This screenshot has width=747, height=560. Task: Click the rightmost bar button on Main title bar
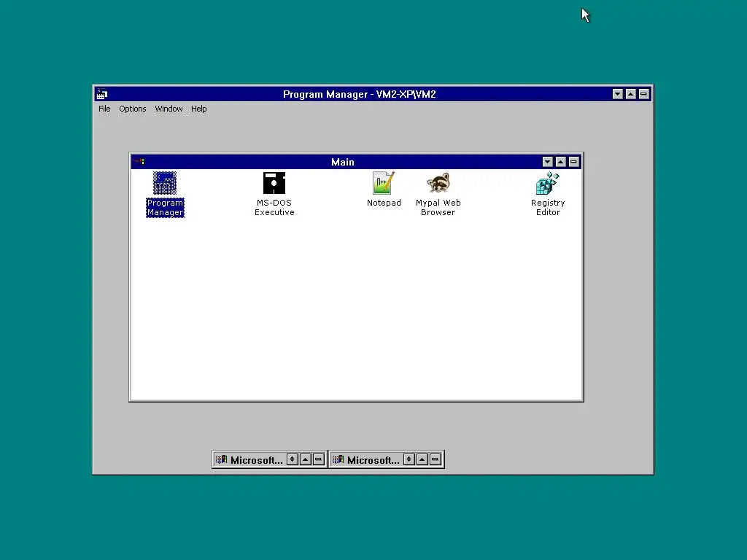pyautogui.click(x=573, y=162)
